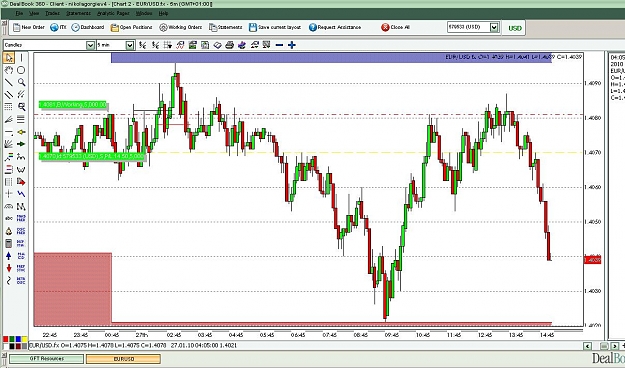Image resolution: width=625 pixels, height=368 pixels.
Task: Click Save current layout
Action: 275,27
